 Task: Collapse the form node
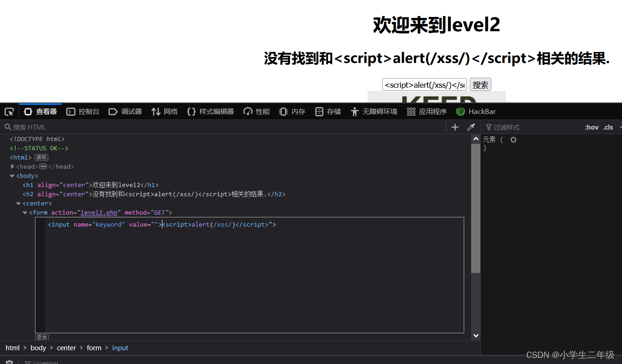pos(25,212)
